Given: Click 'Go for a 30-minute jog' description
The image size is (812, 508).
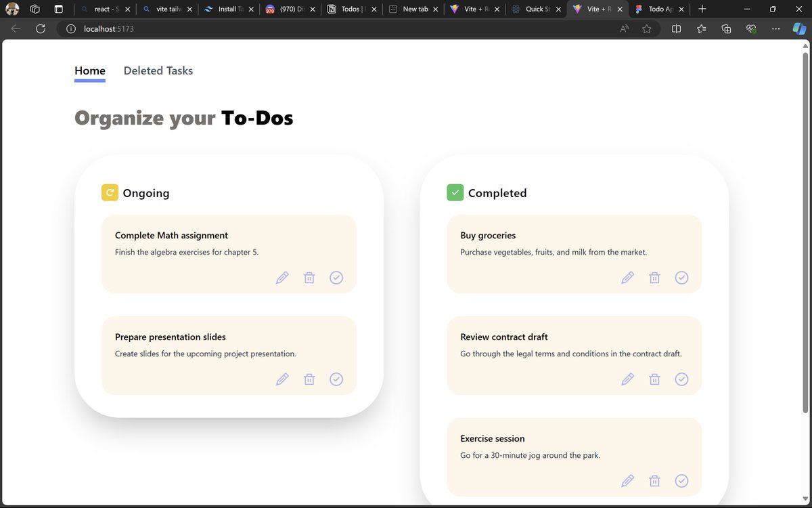Looking at the screenshot, I should coord(530,455).
